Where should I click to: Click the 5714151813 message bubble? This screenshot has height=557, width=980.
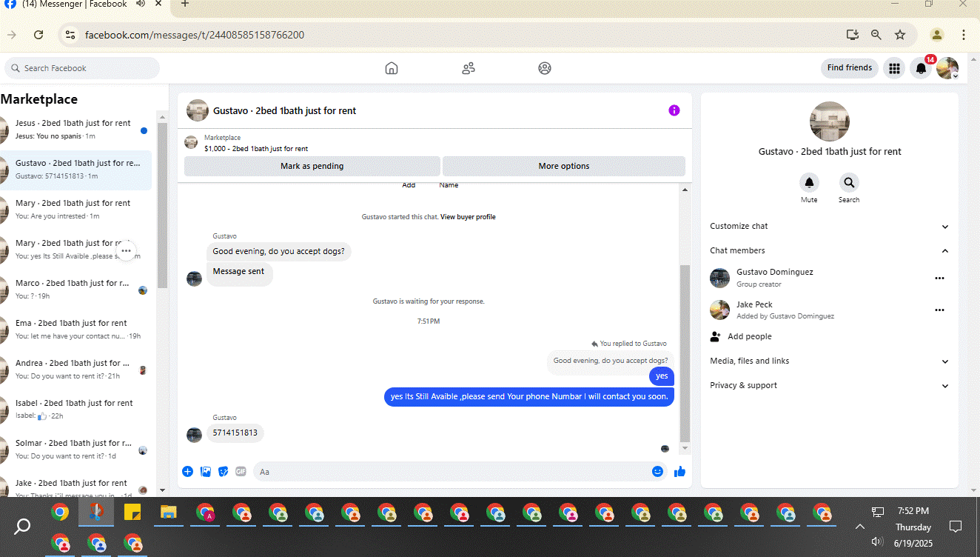(235, 433)
